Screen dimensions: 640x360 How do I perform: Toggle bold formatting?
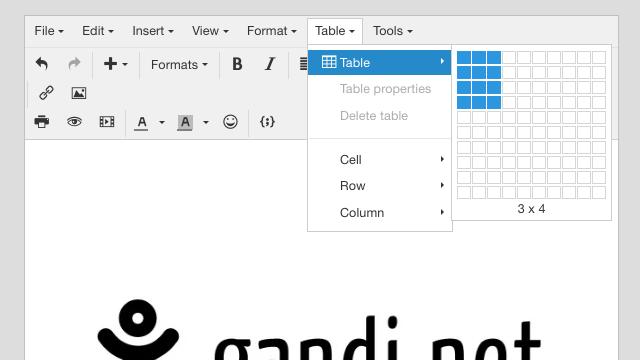[x=237, y=64]
